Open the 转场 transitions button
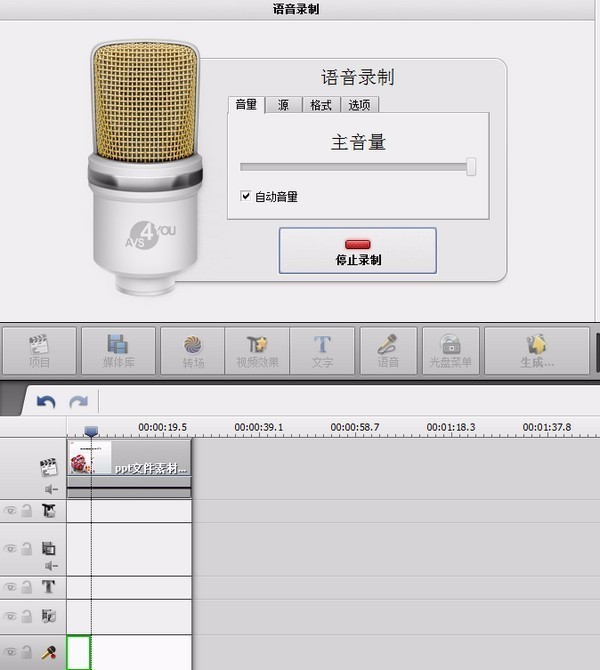The width and height of the screenshot is (600, 670). 193,351
